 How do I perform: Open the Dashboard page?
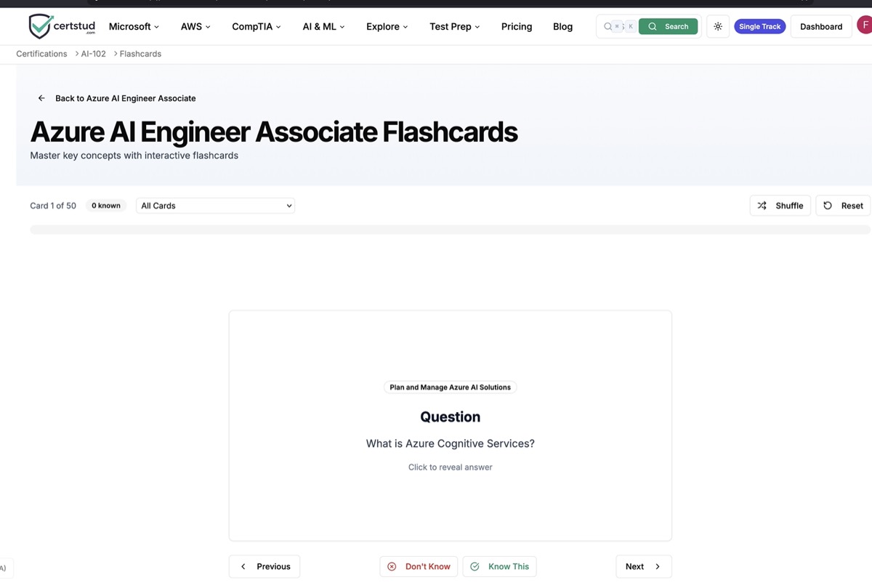[x=820, y=25]
